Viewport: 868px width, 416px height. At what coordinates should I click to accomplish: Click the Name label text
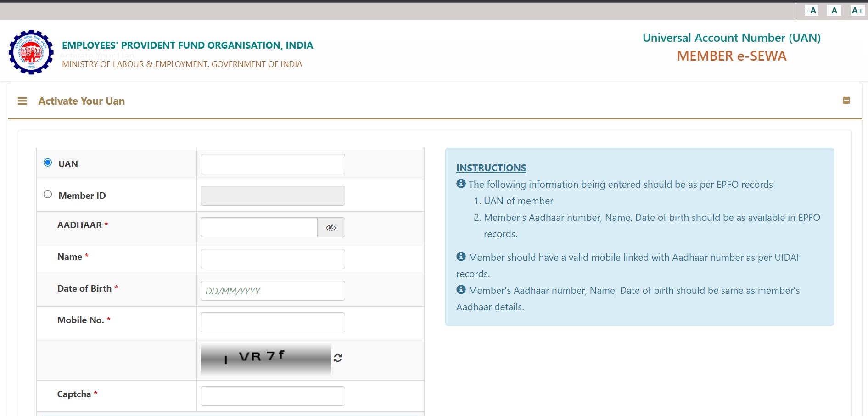tap(70, 257)
